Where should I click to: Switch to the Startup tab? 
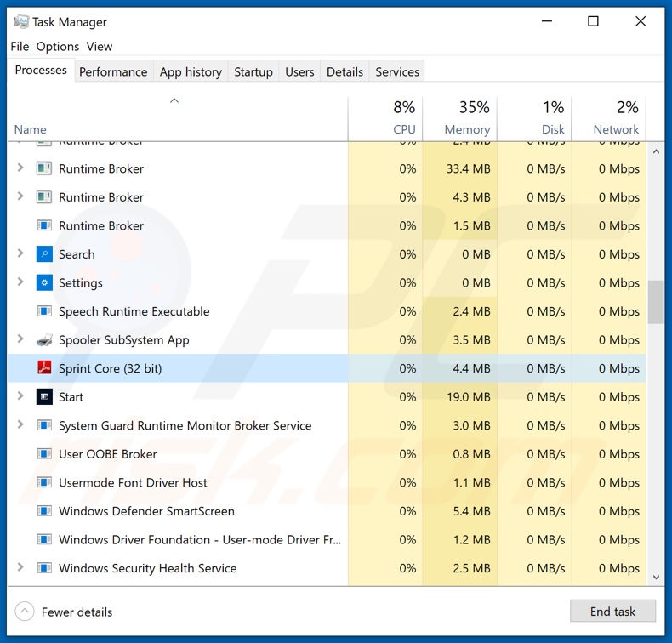[253, 71]
